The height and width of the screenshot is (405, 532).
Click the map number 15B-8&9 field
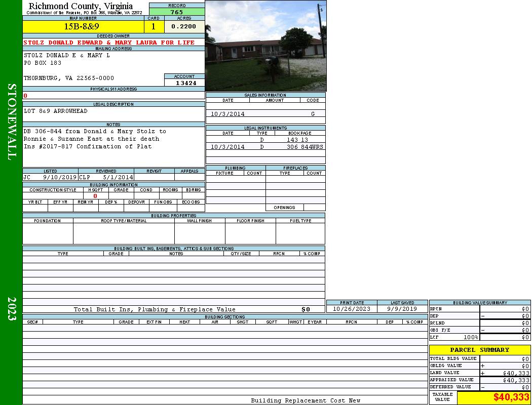pyautogui.click(x=83, y=26)
